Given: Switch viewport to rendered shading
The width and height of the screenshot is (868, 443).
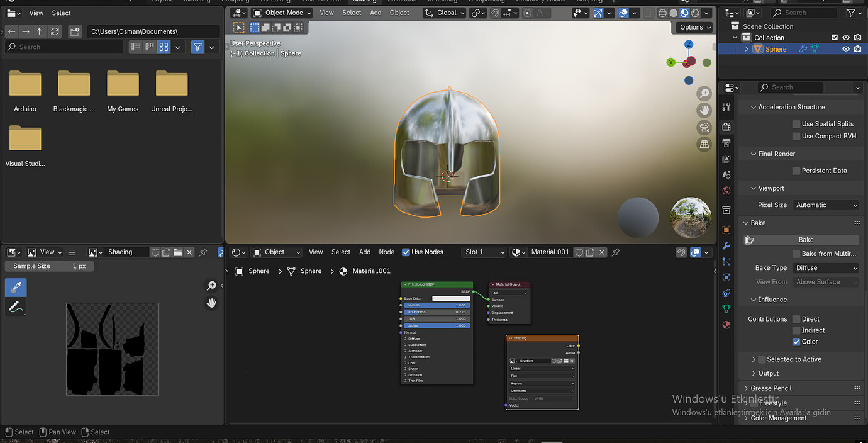Looking at the screenshot, I should pos(695,13).
